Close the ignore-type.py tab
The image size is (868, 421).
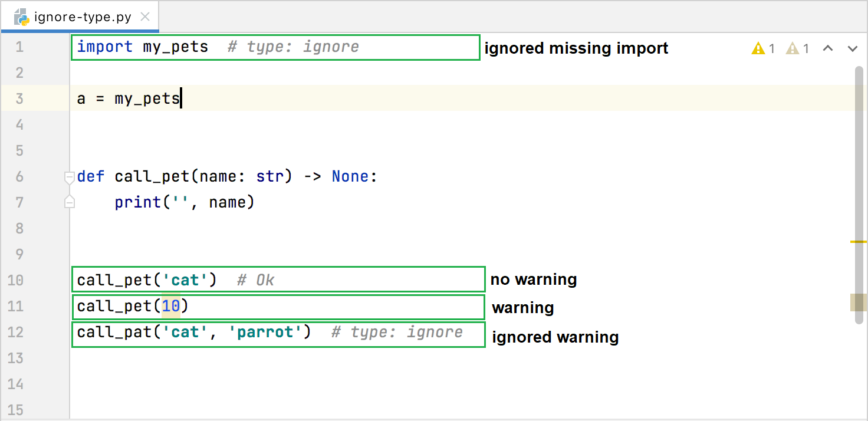(145, 17)
